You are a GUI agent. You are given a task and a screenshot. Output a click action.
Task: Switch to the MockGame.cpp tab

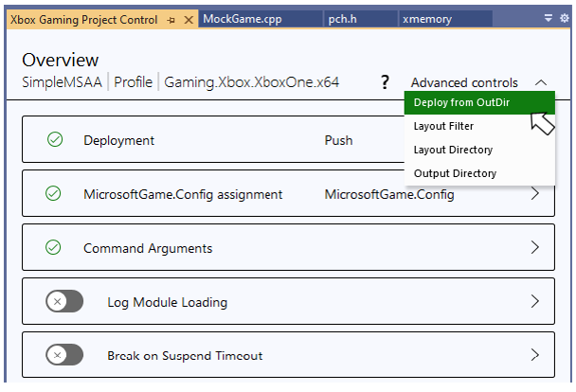click(x=261, y=19)
